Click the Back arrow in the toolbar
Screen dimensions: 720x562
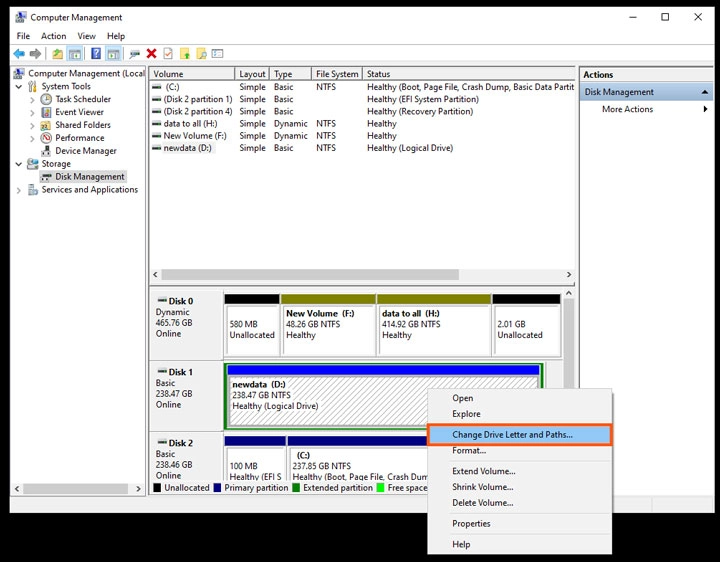pos(19,54)
